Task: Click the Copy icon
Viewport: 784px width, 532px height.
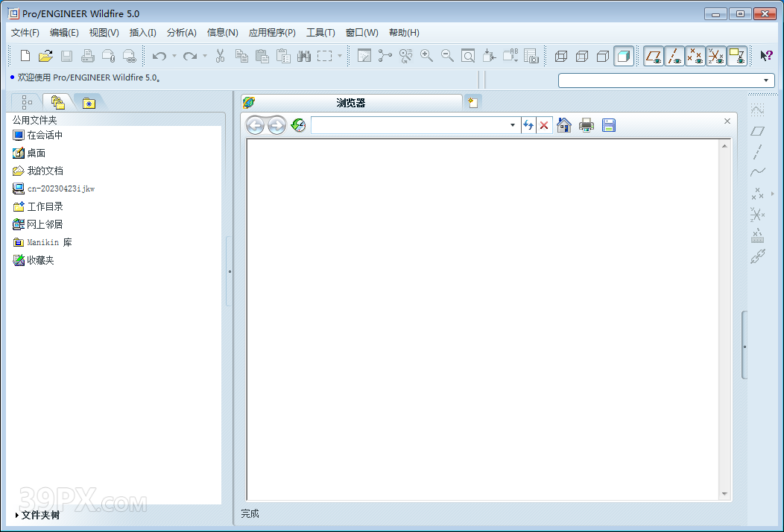Action: tap(241, 55)
